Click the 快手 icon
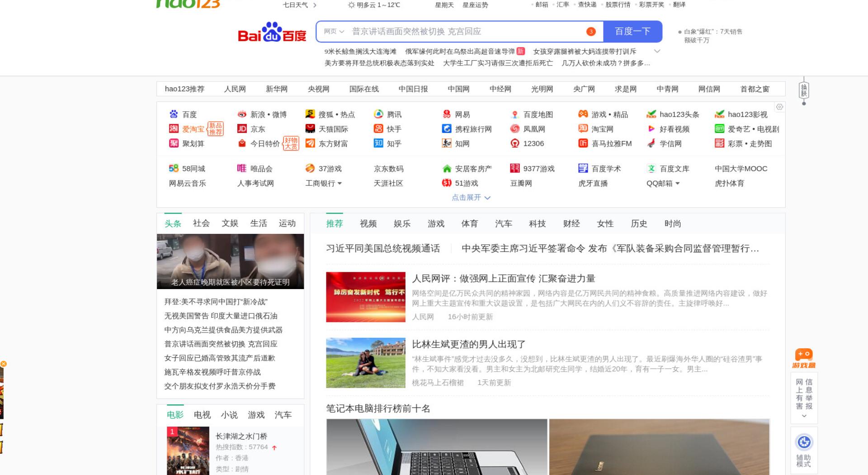 (378, 128)
